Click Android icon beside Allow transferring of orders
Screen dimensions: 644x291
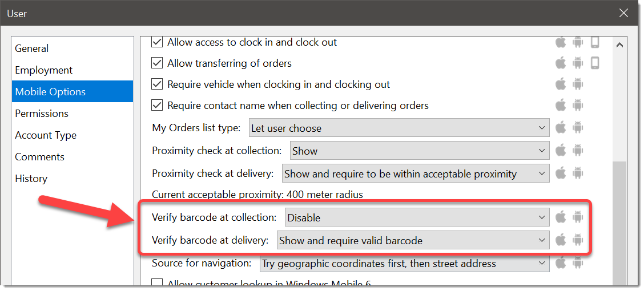578,63
